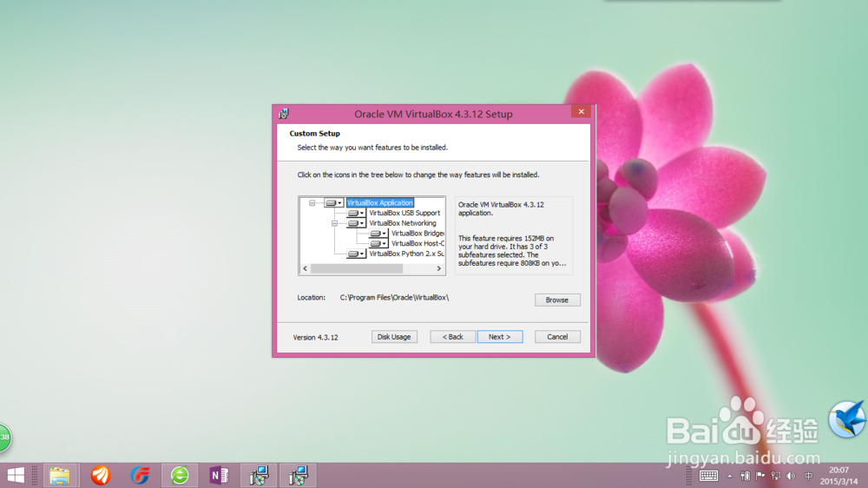This screenshot has height=488, width=868.
Task: Switch to the left VirtualBox installer taskbar icon
Action: [259, 475]
